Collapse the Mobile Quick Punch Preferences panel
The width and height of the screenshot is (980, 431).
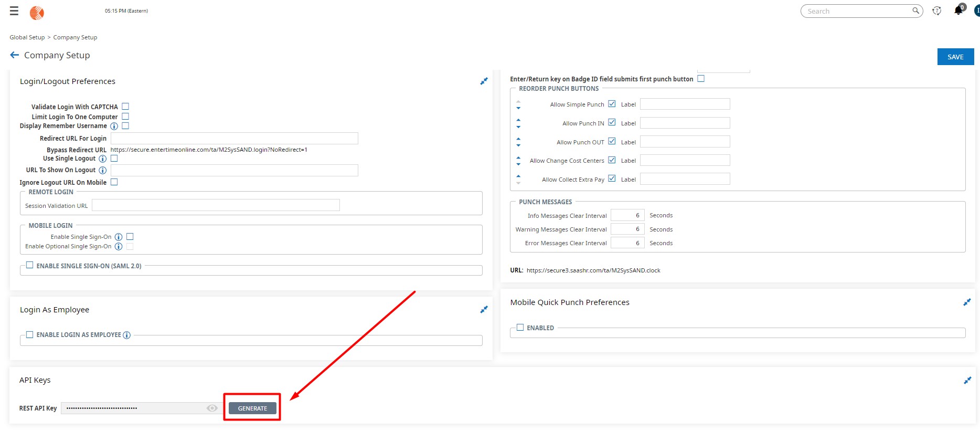pyautogui.click(x=966, y=302)
